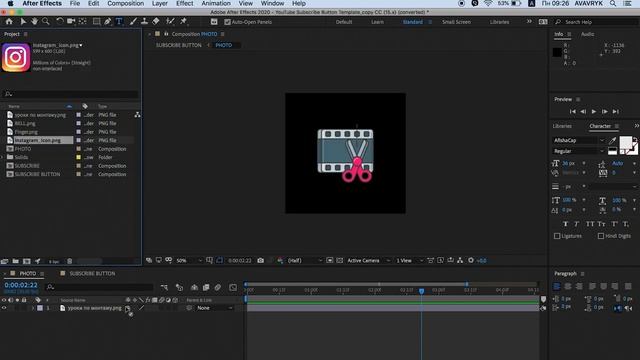The height and width of the screenshot is (360, 640).
Task: Open the Effect menu
Action: click(x=184, y=4)
